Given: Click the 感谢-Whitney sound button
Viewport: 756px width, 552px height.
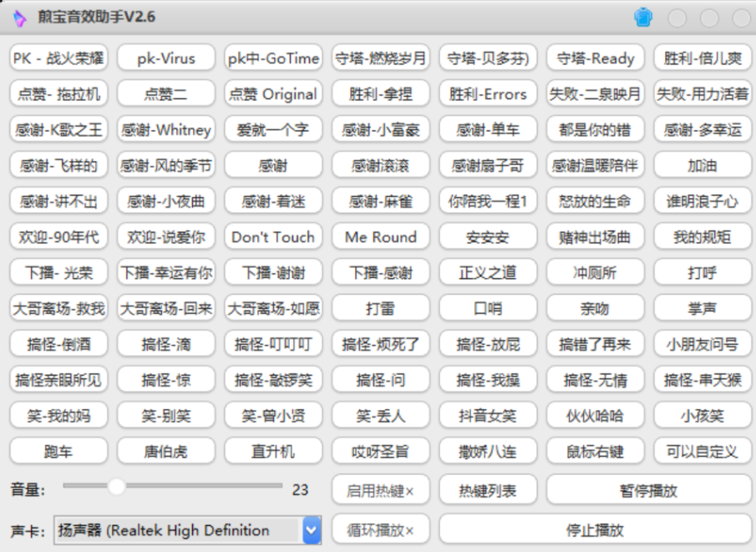Looking at the screenshot, I should (x=165, y=129).
